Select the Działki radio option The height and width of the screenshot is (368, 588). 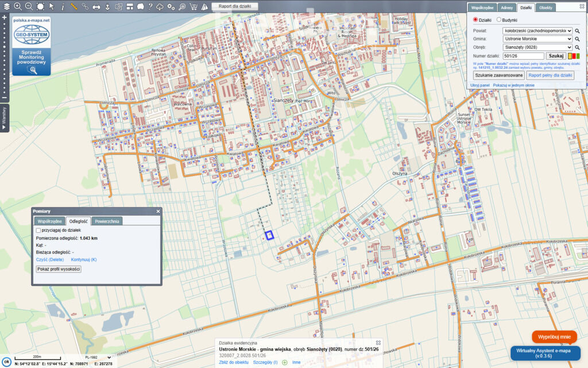click(x=475, y=20)
